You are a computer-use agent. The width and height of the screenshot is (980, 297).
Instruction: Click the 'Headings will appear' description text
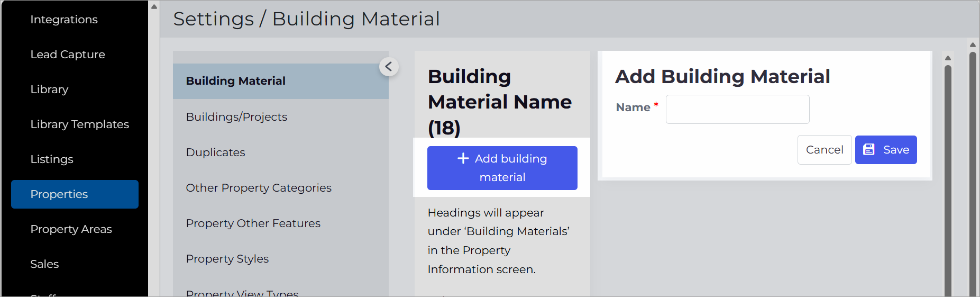coord(499,241)
